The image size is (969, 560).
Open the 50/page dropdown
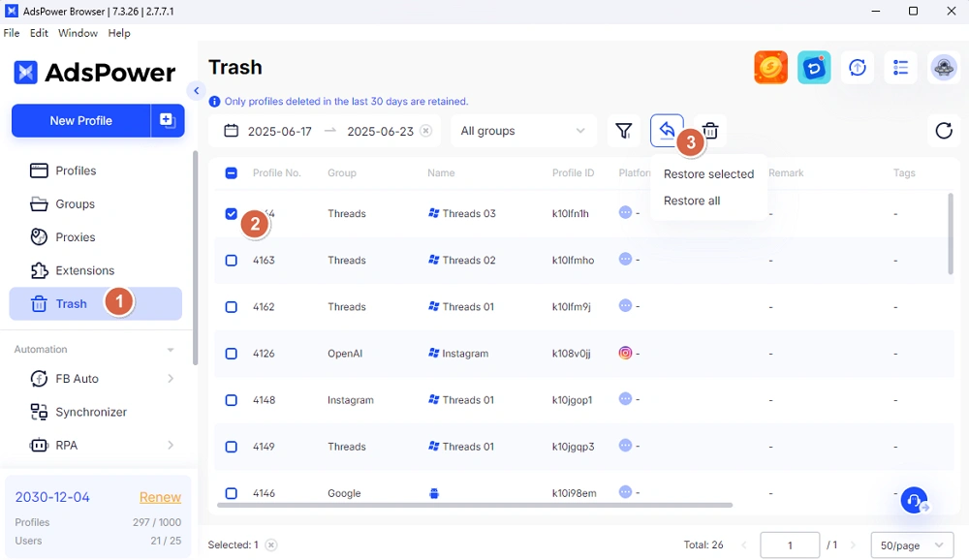point(912,545)
